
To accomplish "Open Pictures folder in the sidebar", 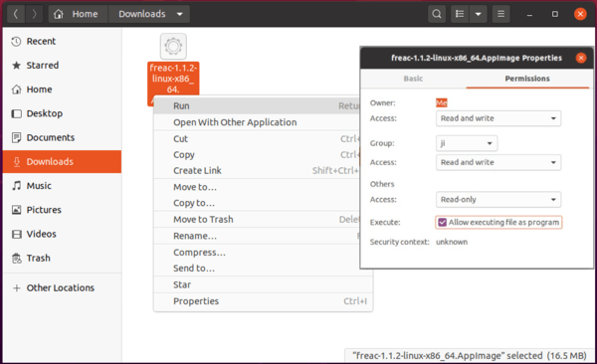I will tap(62, 210).
